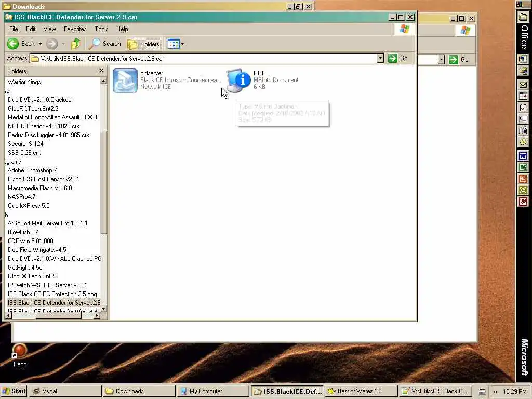Select the ROR MSInfo document icon

pyautogui.click(x=238, y=81)
